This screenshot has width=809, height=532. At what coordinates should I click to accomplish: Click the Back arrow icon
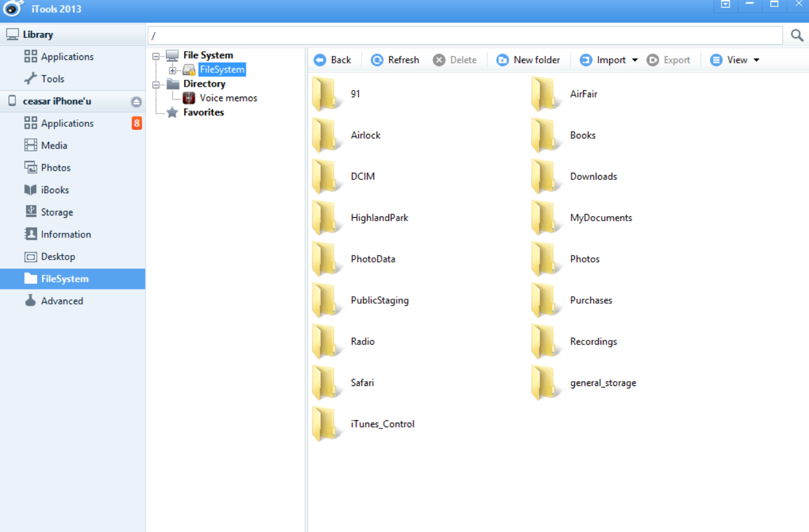click(320, 60)
